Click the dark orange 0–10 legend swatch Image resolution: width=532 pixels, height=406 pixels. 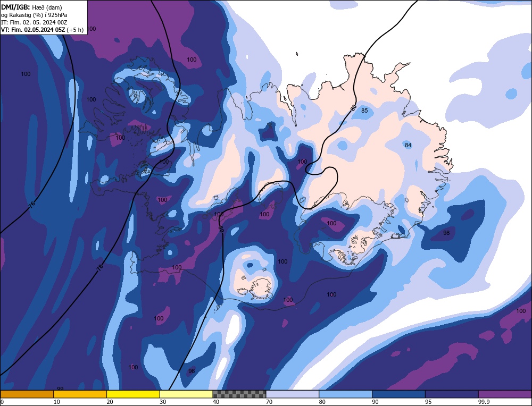(x=27, y=394)
